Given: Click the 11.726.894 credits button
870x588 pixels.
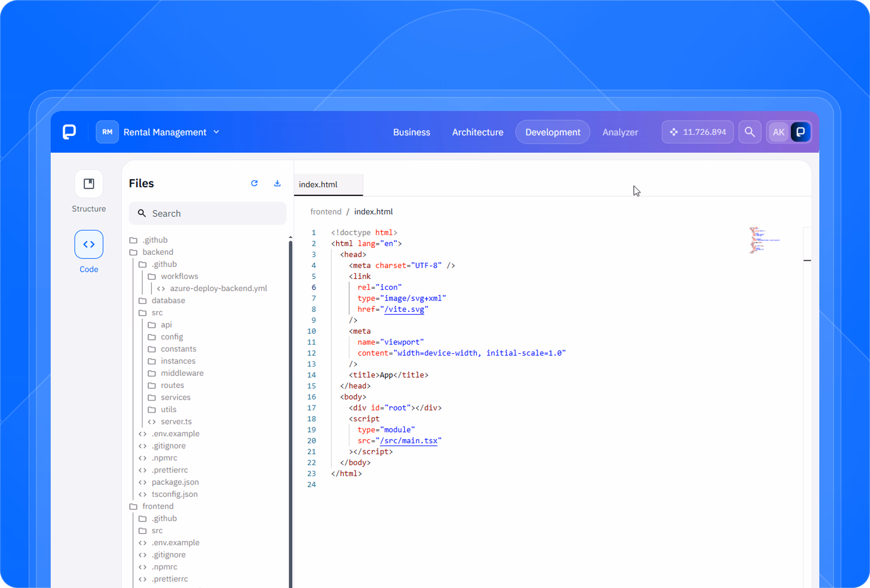Looking at the screenshot, I should tap(697, 132).
